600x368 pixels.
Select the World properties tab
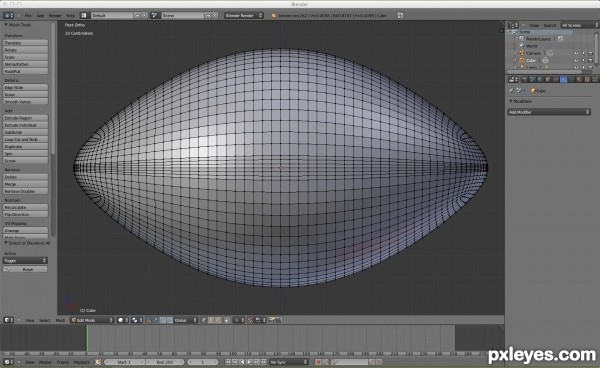[x=540, y=80]
